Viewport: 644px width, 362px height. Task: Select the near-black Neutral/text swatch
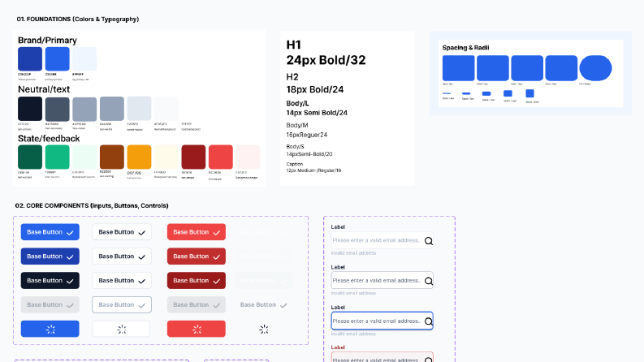(30, 109)
